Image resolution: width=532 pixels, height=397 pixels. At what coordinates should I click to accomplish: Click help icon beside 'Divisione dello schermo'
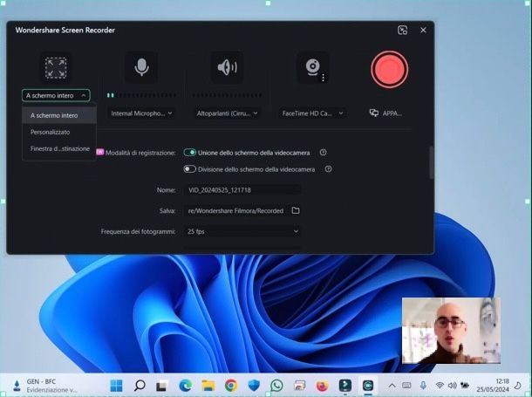click(x=328, y=168)
